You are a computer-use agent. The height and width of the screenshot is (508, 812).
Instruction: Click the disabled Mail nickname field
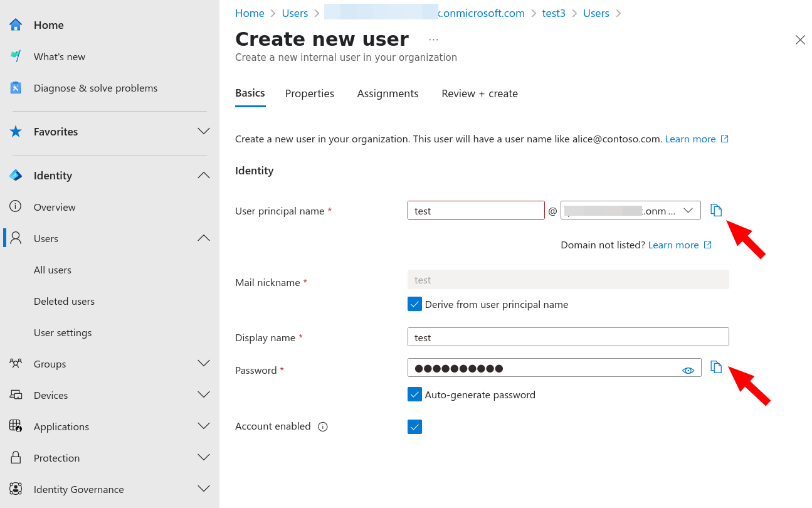click(568, 280)
